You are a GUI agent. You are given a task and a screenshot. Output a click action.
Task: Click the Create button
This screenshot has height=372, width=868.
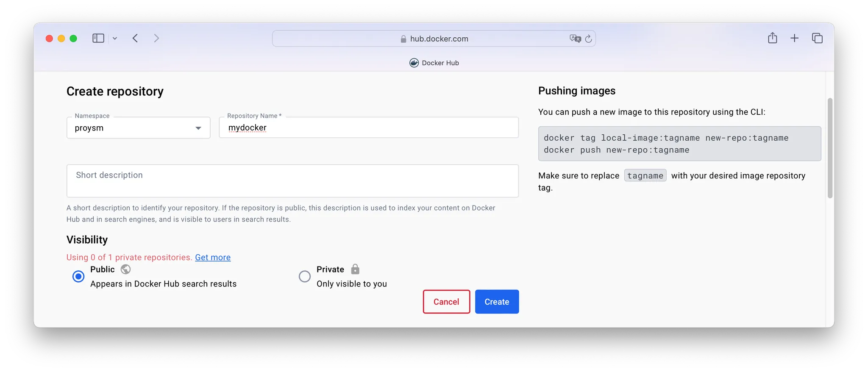[x=497, y=302]
